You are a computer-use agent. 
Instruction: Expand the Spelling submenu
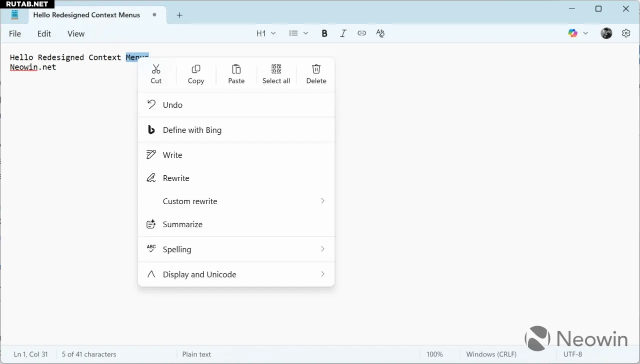[236, 249]
